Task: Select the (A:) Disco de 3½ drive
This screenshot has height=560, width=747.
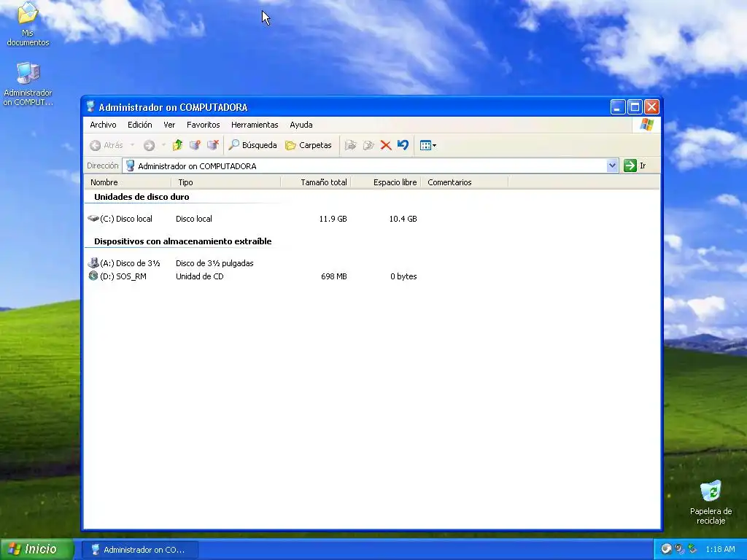Action: tap(124, 263)
